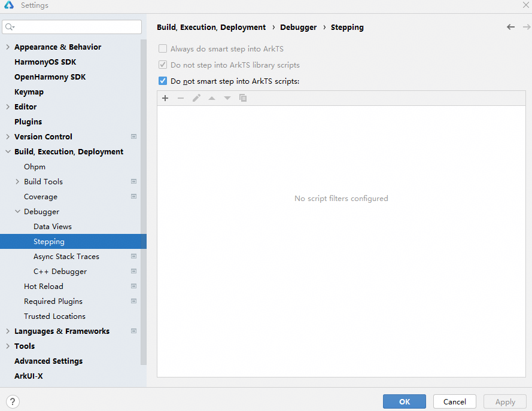Click the copy filter icon
This screenshot has height=411, width=532.
(x=243, y=98)
